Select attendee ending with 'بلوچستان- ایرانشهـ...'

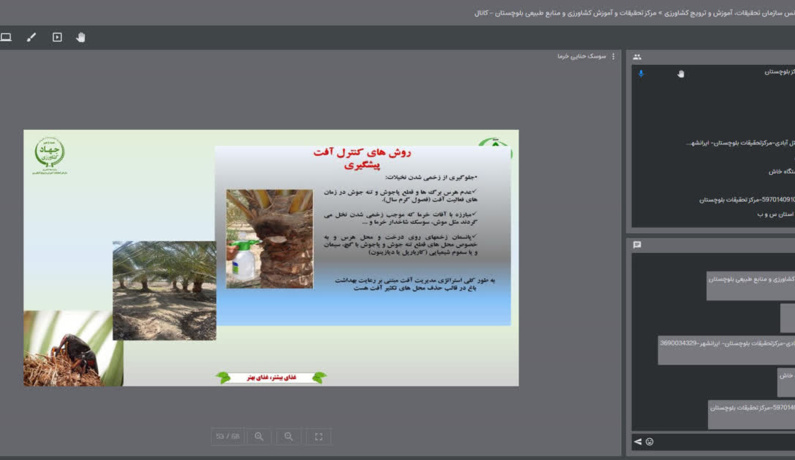click(740, 144)
